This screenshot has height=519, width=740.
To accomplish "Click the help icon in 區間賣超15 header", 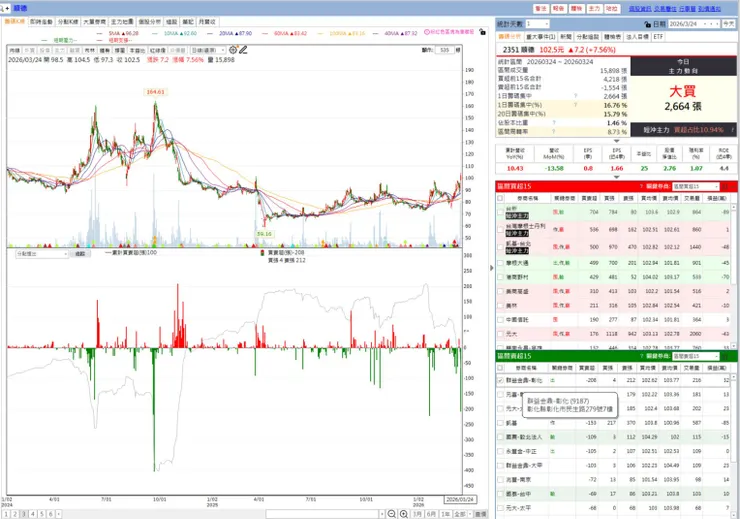I will (641, 356).
